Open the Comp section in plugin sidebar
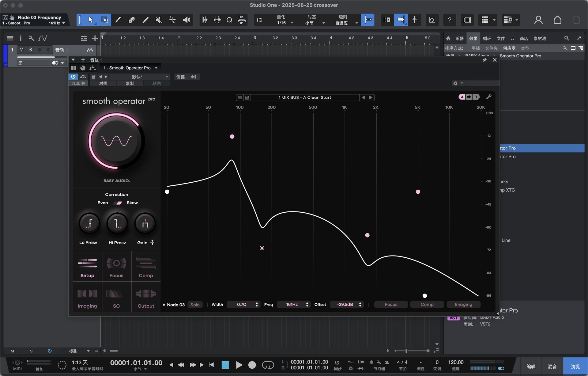The width and height of the screenshot is (588, 376). 146,267
